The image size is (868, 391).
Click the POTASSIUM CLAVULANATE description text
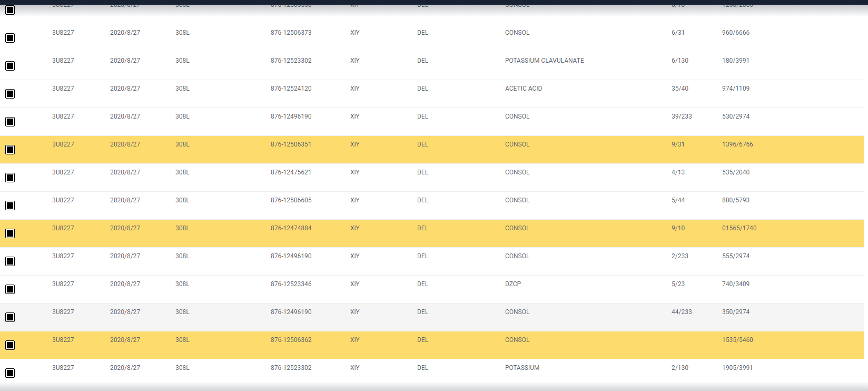[x=544, y=61]
